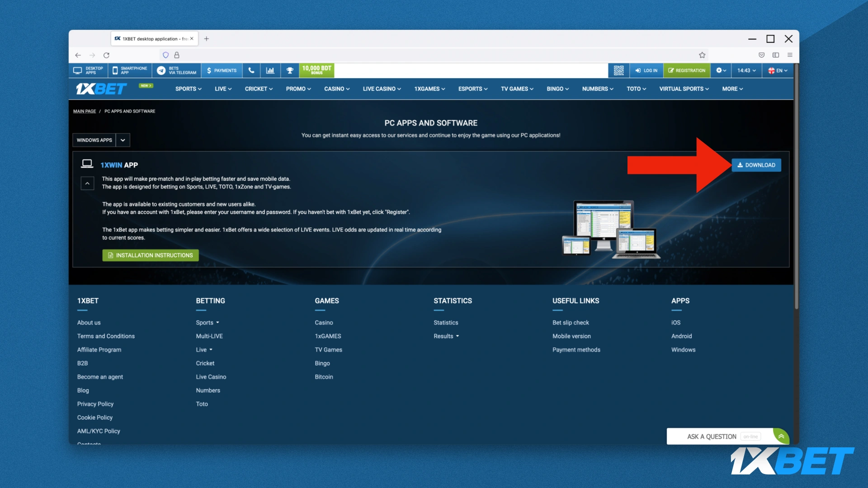Toggle the currency/odds format selector
Viewport: 868px width, 488px height.
pos(719,70)
